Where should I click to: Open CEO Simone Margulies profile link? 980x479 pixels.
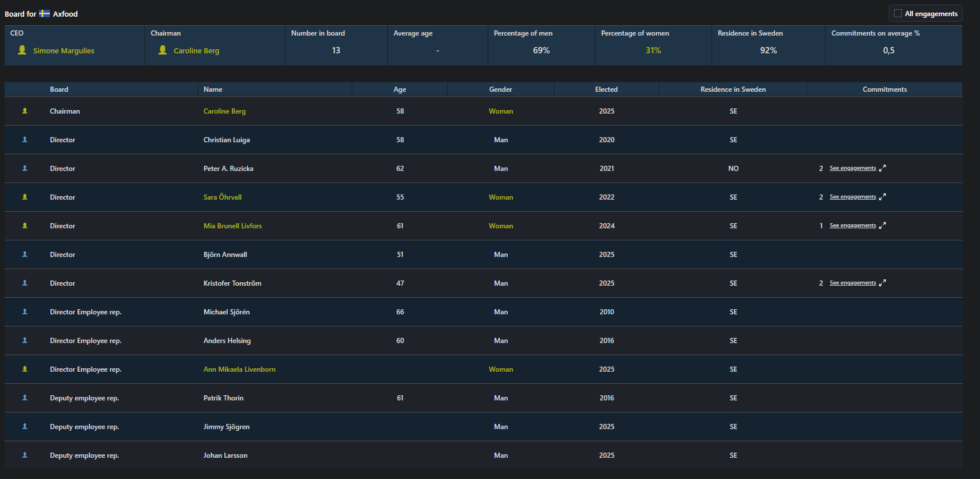(64, 50)
